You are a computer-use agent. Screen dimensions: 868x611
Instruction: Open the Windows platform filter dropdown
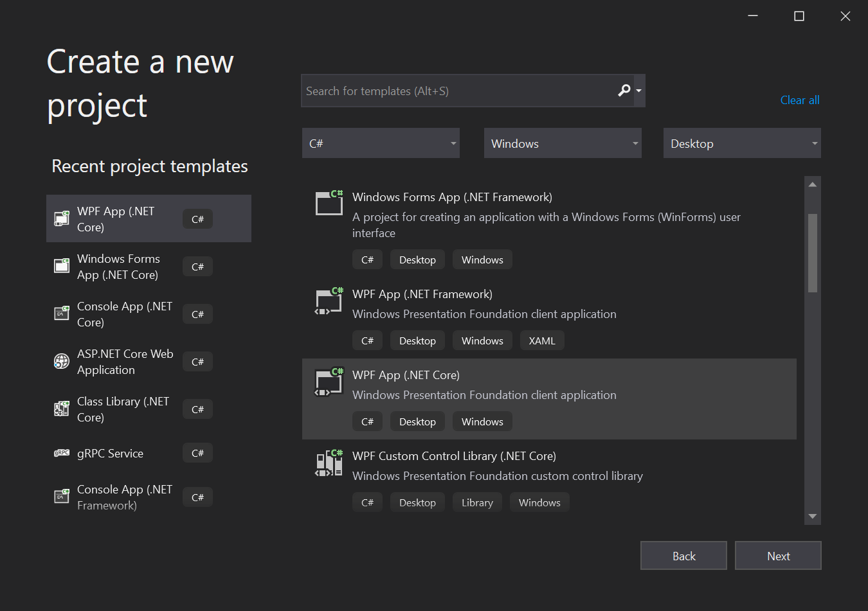[563, 143]
